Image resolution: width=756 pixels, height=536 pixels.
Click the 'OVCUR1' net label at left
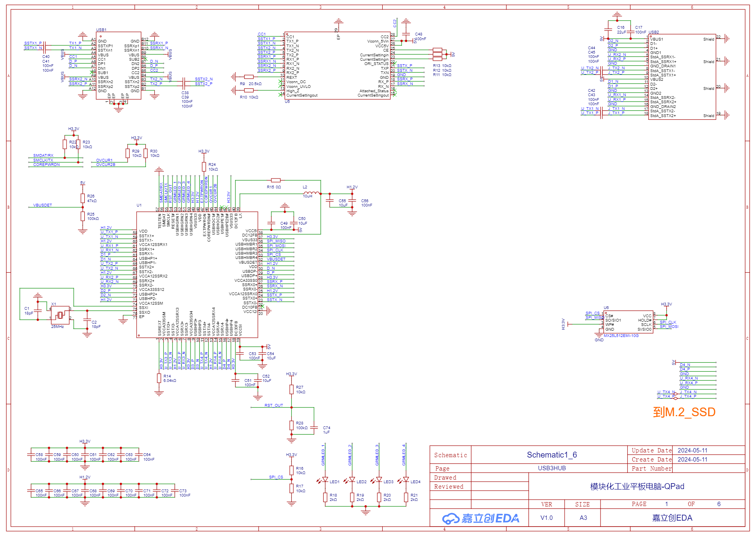[x=104, y=160]
